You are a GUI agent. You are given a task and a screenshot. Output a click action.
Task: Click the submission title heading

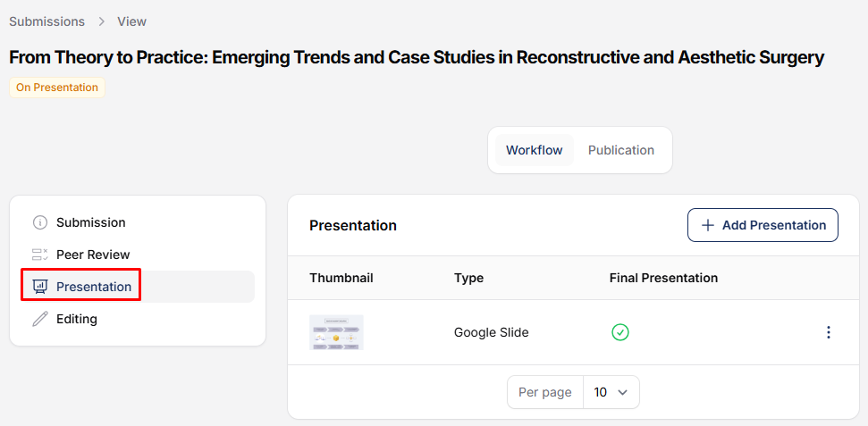pyautogui.click(x=416, y=57)
